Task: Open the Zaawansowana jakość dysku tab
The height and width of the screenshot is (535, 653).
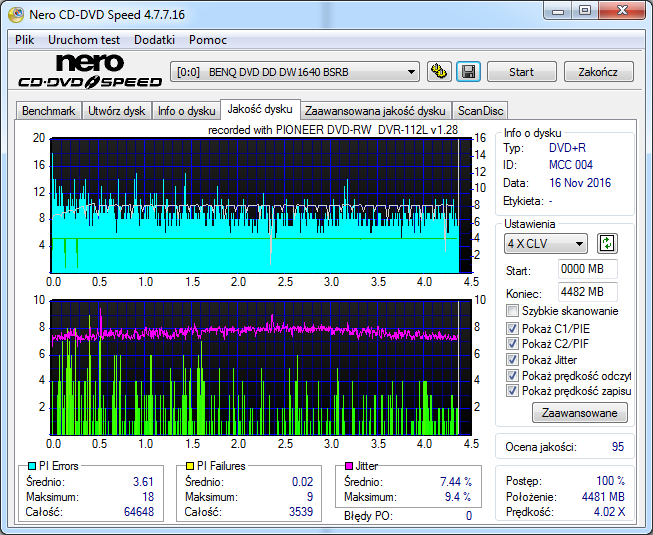Action: pyautogui.click(x=375, y=111)
